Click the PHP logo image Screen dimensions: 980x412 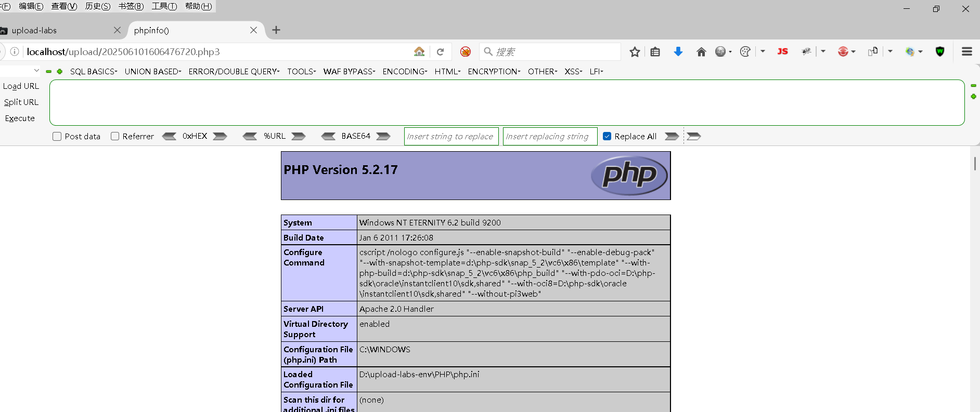(x=629, y=176)
